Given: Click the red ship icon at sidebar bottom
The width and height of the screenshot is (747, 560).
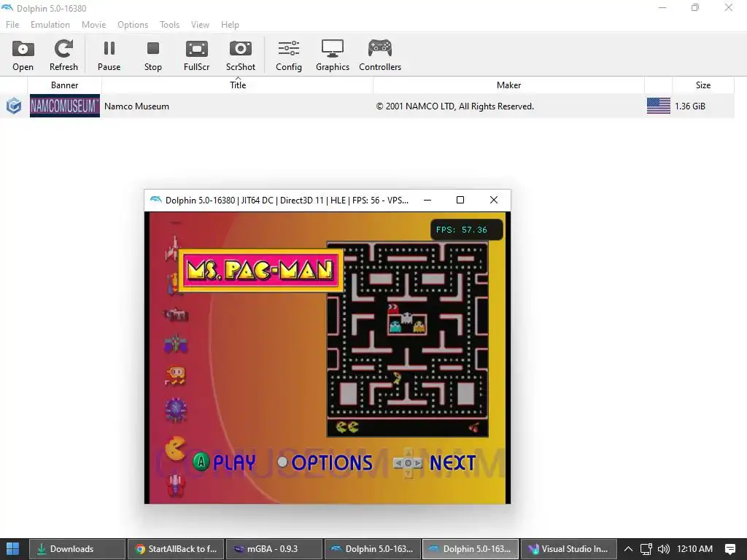Looking at the screenshot, I should click(176, 485).
